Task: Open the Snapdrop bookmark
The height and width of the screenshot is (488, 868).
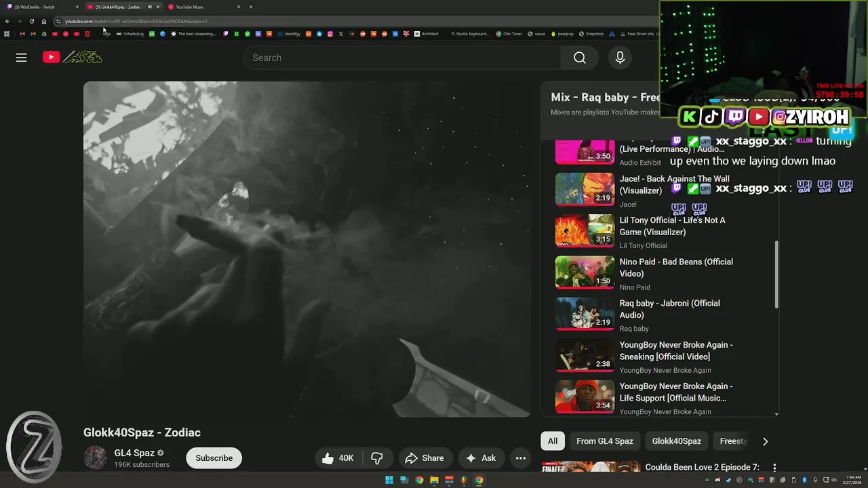Action: [591, 34]
